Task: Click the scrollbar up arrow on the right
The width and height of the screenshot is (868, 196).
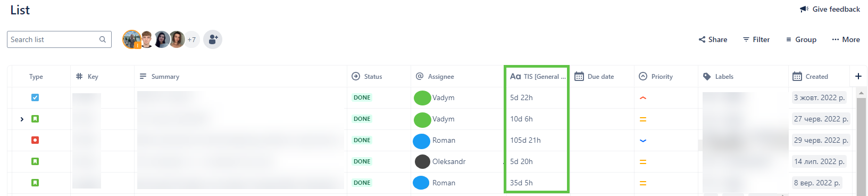Action: tap(862, 93)
